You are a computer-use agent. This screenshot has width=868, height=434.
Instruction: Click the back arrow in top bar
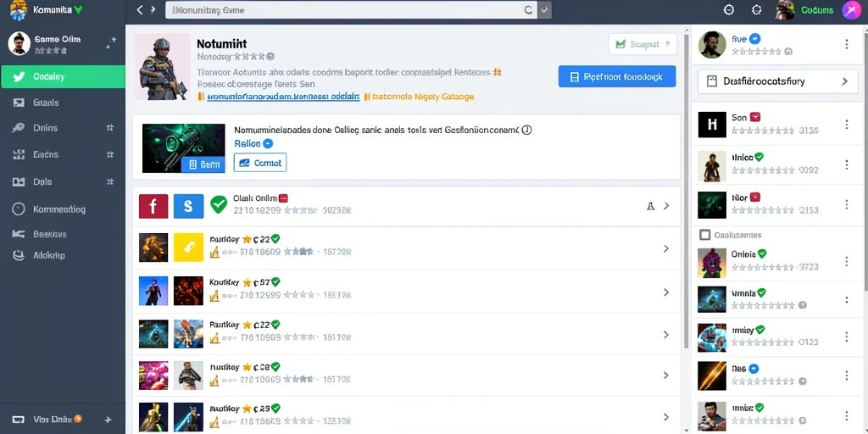[140, 10]
